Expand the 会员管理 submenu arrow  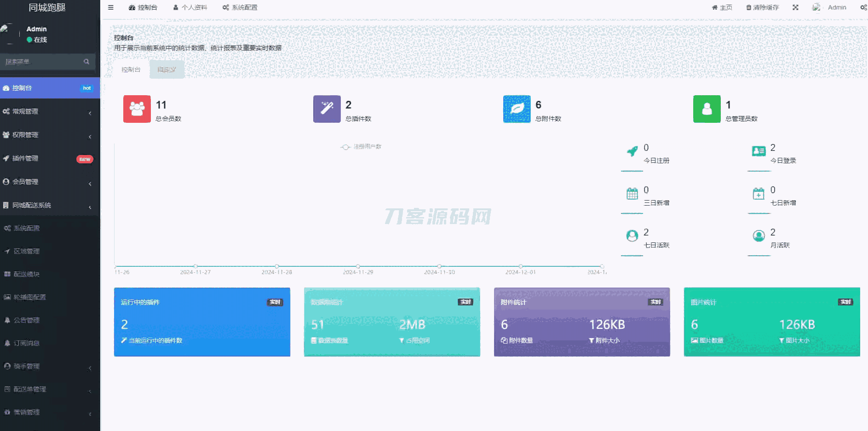tap(90, 184)
